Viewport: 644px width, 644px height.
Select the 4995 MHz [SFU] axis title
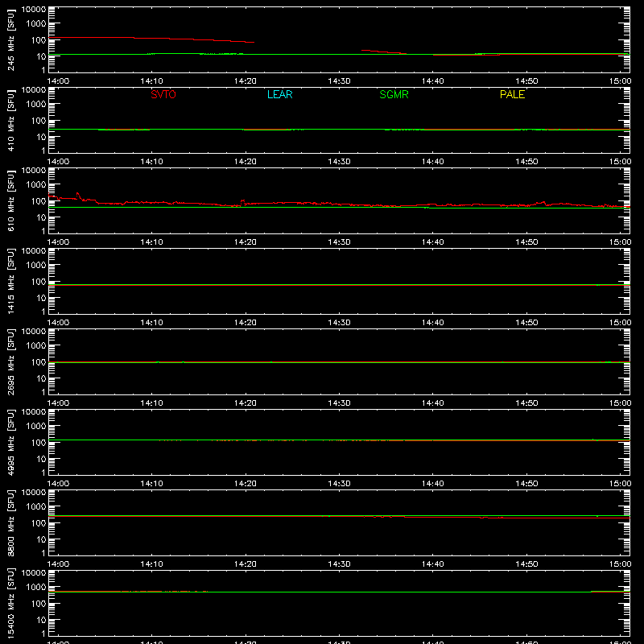click(10, 442)
